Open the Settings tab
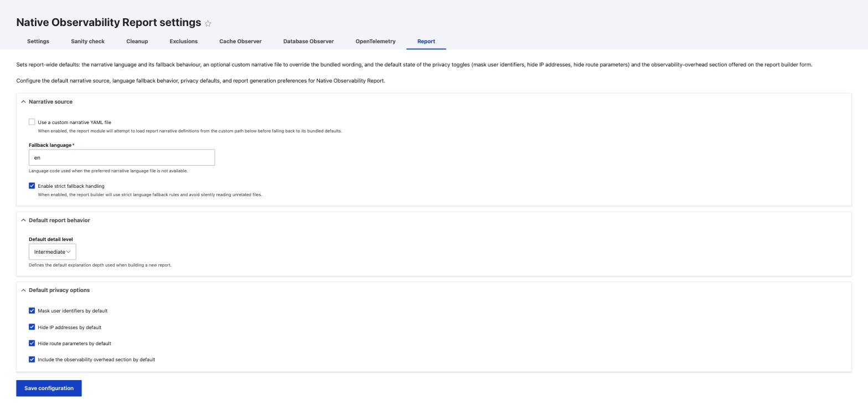868x420 pixels. (x=38, y=42)
